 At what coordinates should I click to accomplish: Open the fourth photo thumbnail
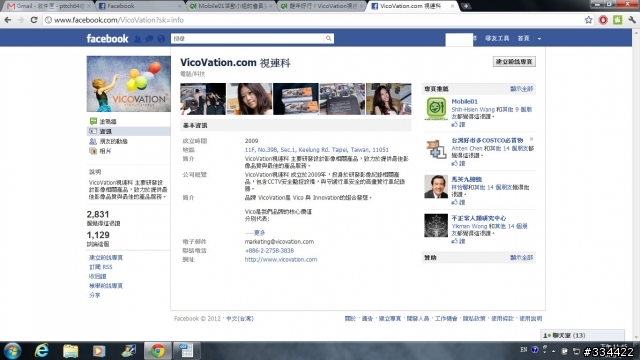tap(342, 99)
